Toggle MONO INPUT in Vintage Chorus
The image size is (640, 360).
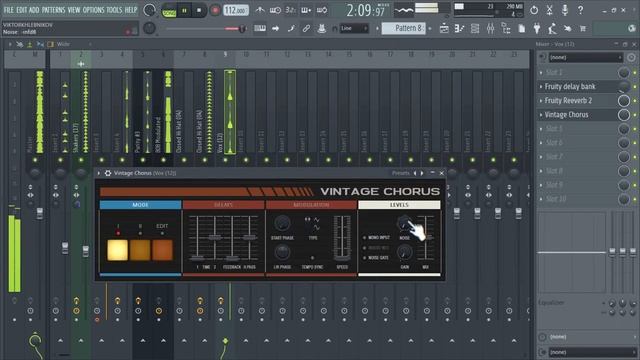[x=376, y=237]
